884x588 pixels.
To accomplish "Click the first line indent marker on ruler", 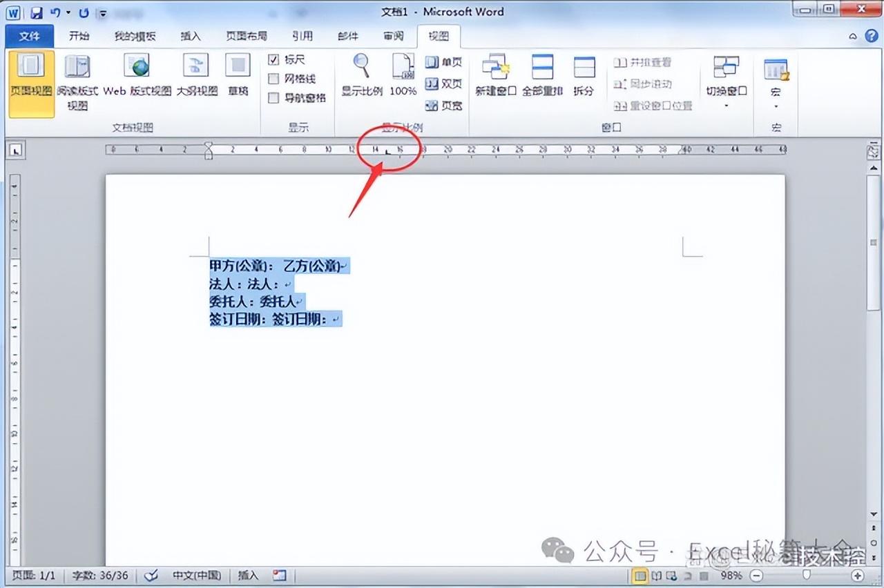I will (208, 145).
